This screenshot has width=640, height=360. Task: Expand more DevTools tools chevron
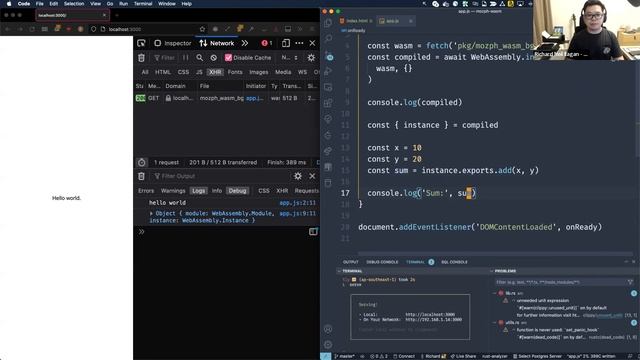point(244,43)
